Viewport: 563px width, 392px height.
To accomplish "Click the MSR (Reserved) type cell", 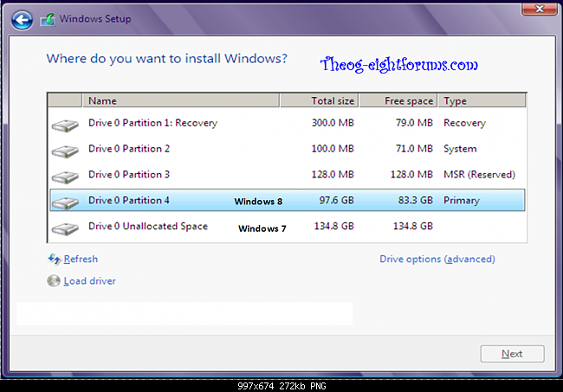I will tap(480, 175).
